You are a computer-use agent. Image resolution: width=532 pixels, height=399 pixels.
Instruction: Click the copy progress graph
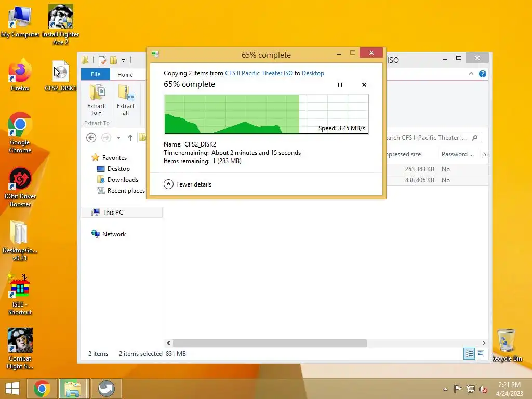[266, 114]
